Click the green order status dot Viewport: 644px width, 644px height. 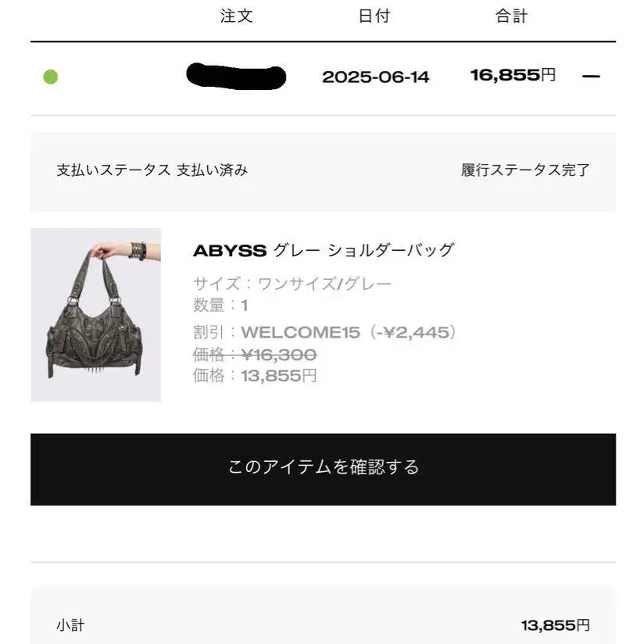[51, 77]
